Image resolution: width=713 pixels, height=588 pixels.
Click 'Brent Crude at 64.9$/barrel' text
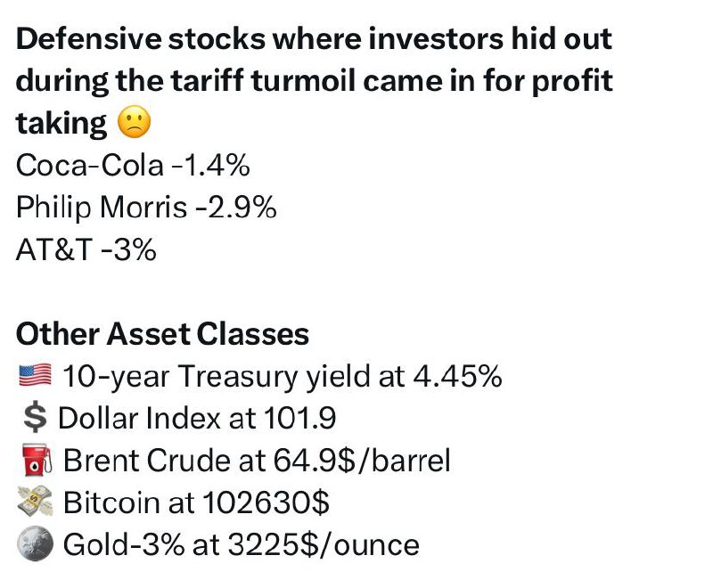click(257, 461)
